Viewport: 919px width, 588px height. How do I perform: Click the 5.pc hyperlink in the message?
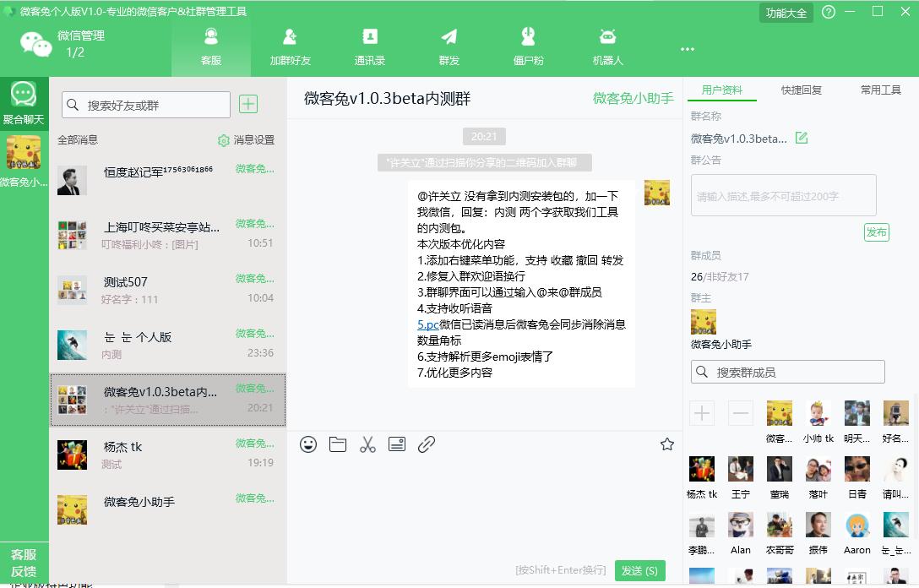(x=428, y=324)
